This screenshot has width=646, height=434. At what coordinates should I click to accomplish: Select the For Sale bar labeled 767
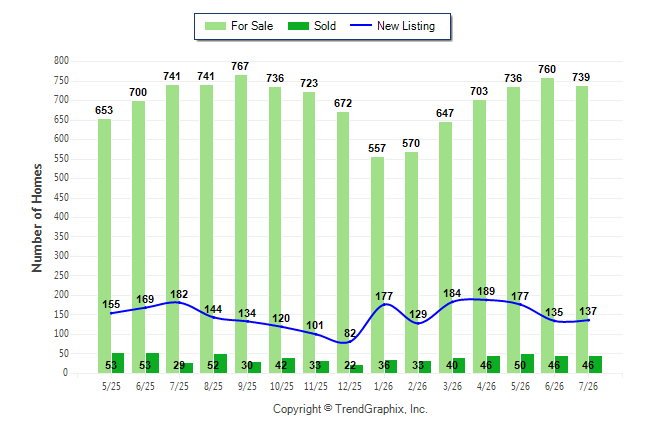[x=241, y=224]
